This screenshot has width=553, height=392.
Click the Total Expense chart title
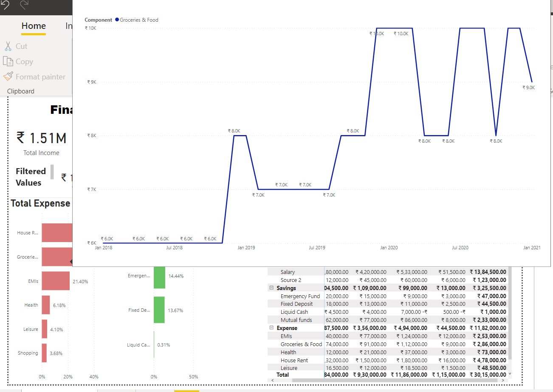pos(40,203)
